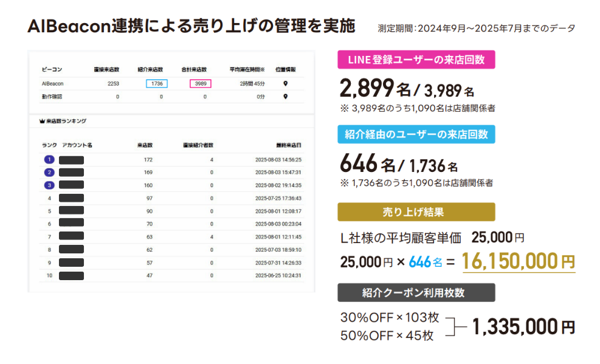Image resolution: width=600 pixels, height=364 pixels.
Task: Click the AIBeacon row location pin icon
Action: [x=285, y=84]
